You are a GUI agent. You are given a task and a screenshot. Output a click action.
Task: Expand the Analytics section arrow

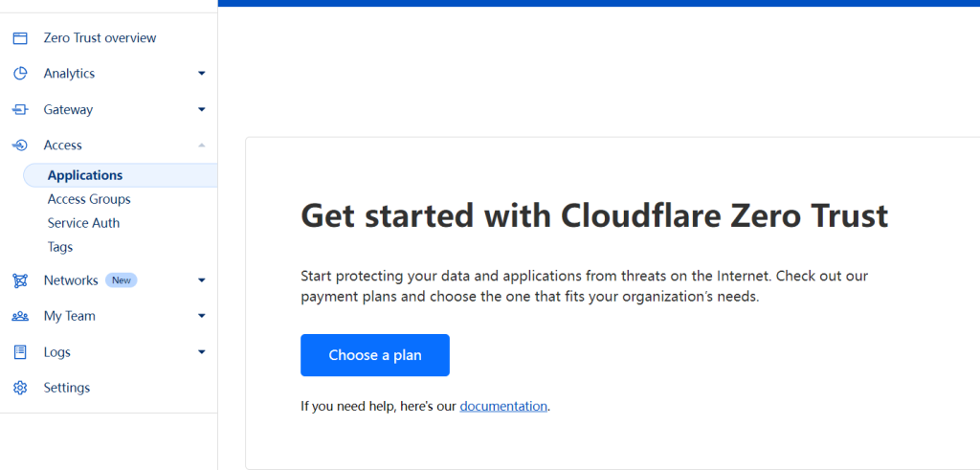[201, 74]
